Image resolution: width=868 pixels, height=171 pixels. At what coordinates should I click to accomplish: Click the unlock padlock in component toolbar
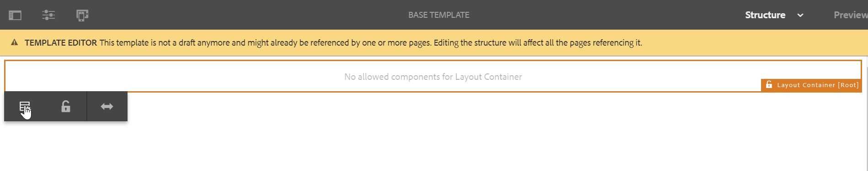(x=66, y=106)
